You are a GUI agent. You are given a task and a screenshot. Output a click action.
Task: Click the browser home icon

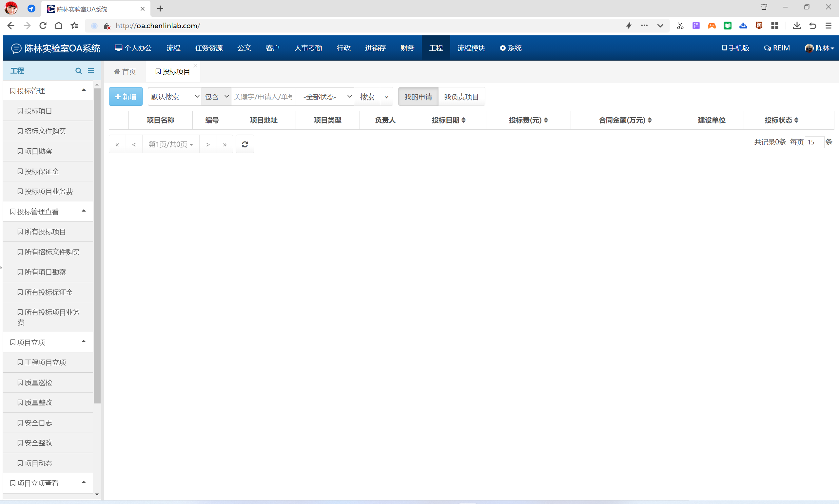tap(58, 26)
